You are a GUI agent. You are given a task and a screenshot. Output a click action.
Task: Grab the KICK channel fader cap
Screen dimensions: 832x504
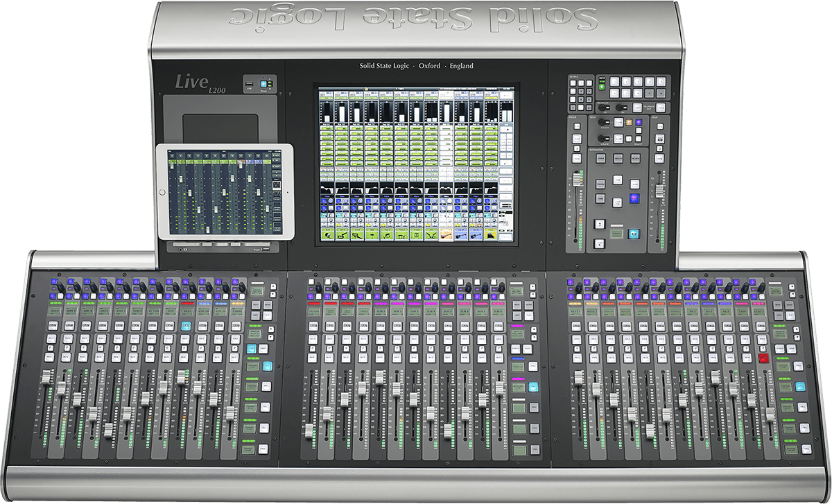46,376
